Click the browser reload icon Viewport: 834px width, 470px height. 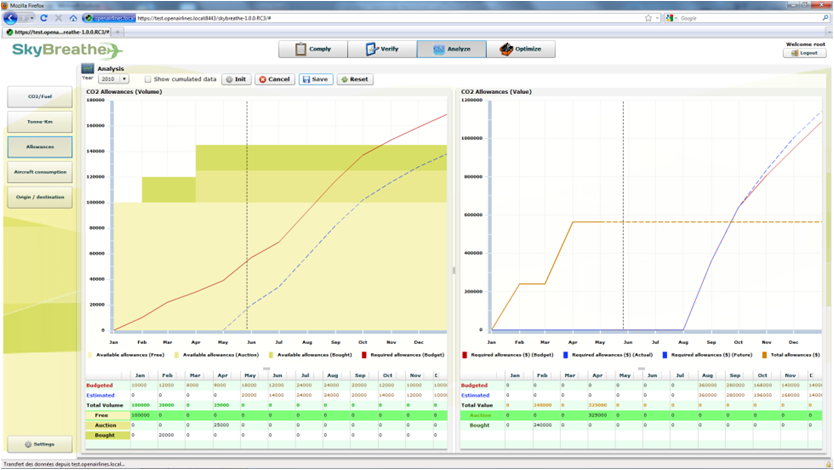click(46, 18)
